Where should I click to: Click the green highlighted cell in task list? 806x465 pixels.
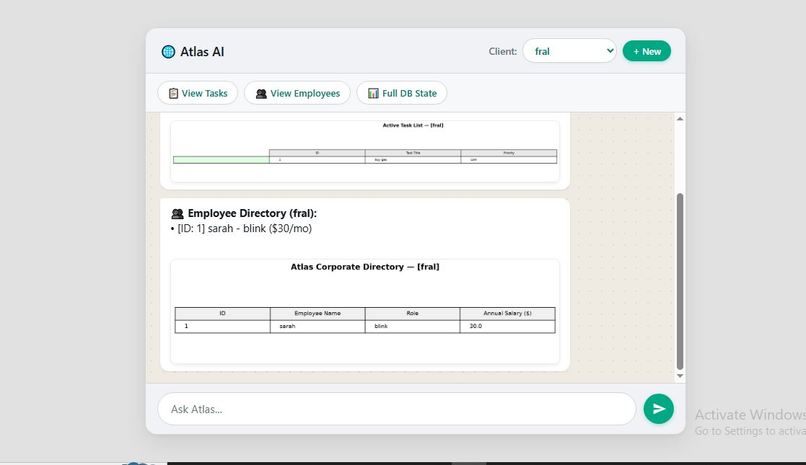point(221,160)
